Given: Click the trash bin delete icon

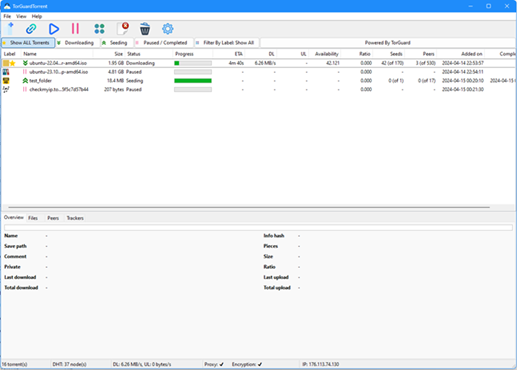Looking at the screenshot, I should (x=145, y=29).
